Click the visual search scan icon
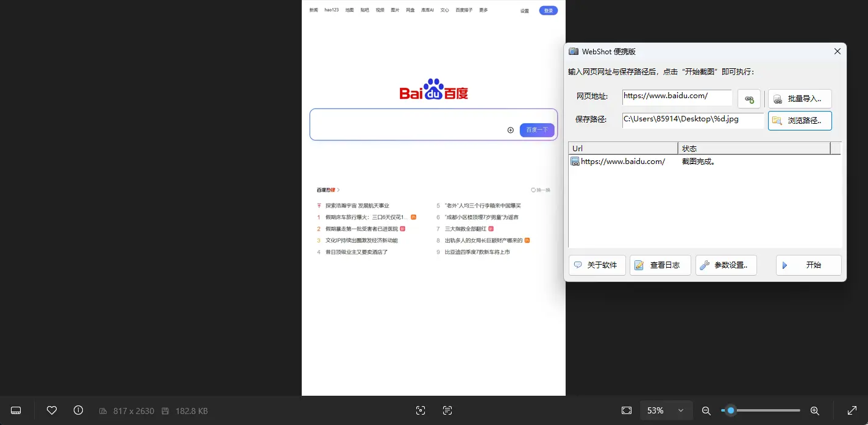Viewport: 868px width, 425px height. (421, 410)
